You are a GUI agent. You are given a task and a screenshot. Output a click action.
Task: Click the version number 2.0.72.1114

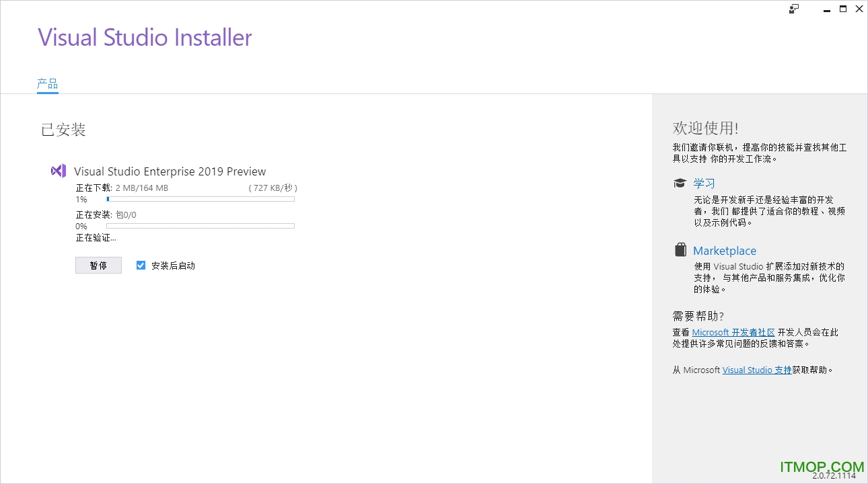point(834,476)
